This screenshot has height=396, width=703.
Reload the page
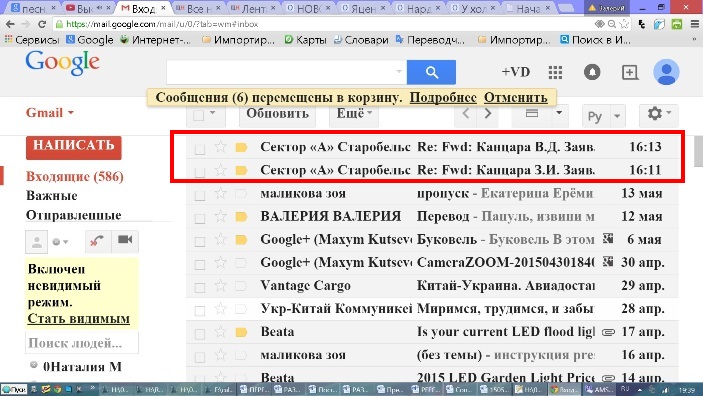click(42, 24)
